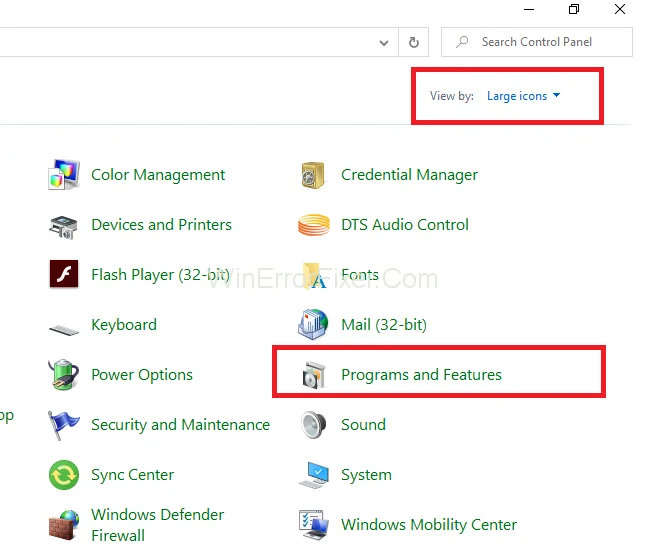Open the Flash Player icon
The image size is (645, 556).
64,274
